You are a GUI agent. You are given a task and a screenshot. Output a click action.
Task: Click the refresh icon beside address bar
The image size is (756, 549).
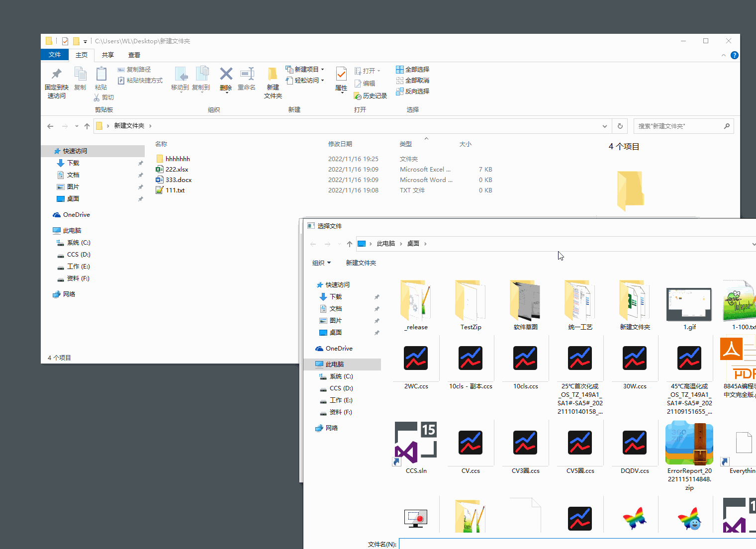[620, 126]
